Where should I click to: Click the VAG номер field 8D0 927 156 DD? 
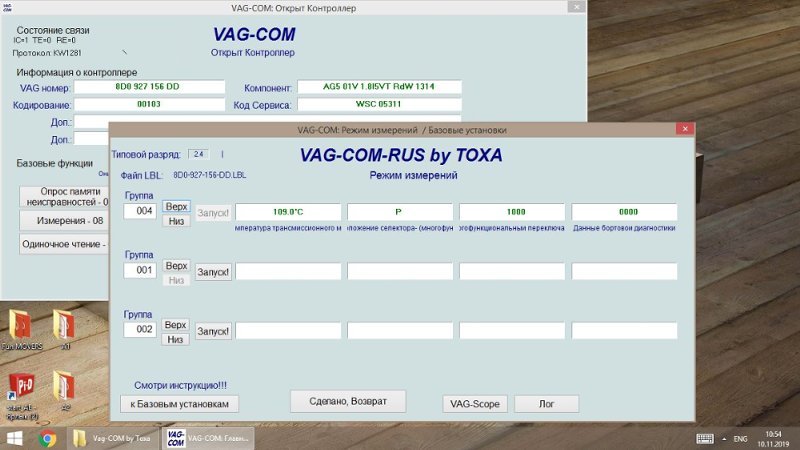coord(149,87)
